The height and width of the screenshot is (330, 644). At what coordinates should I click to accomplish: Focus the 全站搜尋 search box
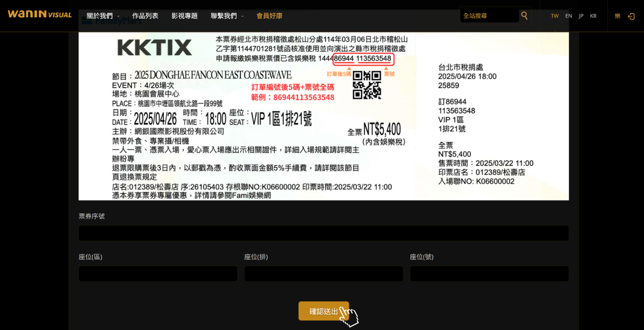tap(489, 16)
